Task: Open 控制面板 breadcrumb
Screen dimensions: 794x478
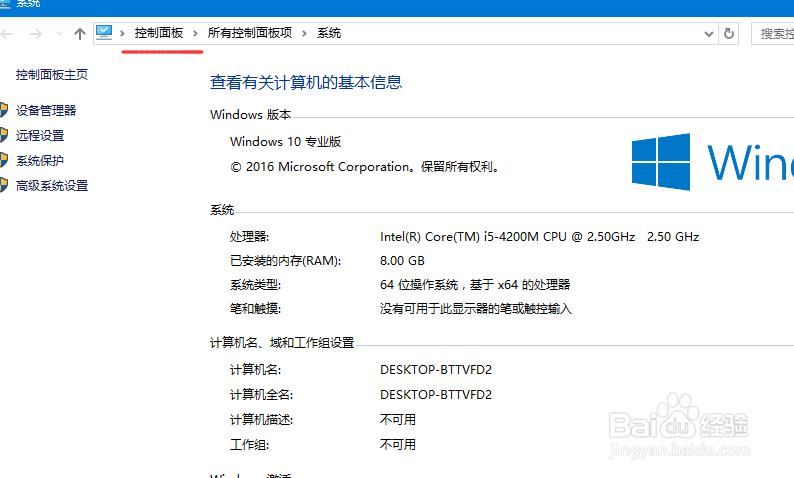Action: pos(158,33)
